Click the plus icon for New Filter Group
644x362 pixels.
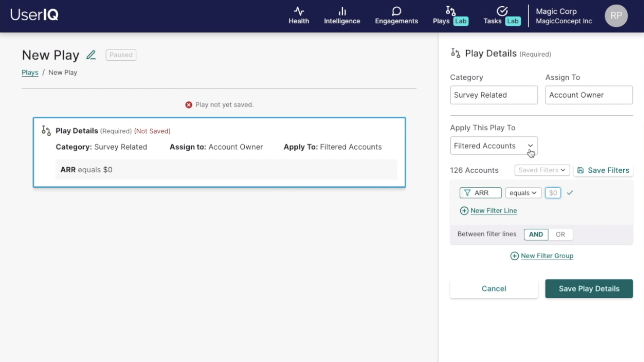[x=514, y=256]
